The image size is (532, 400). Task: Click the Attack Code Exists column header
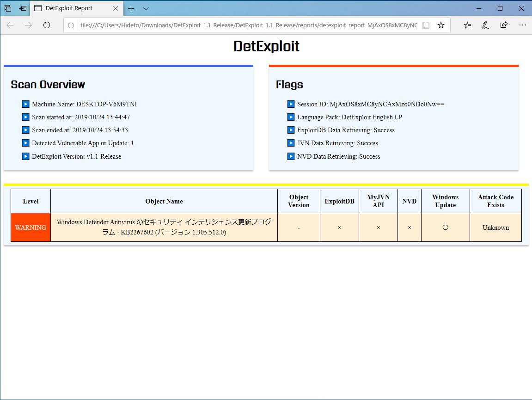coord(495,201)
